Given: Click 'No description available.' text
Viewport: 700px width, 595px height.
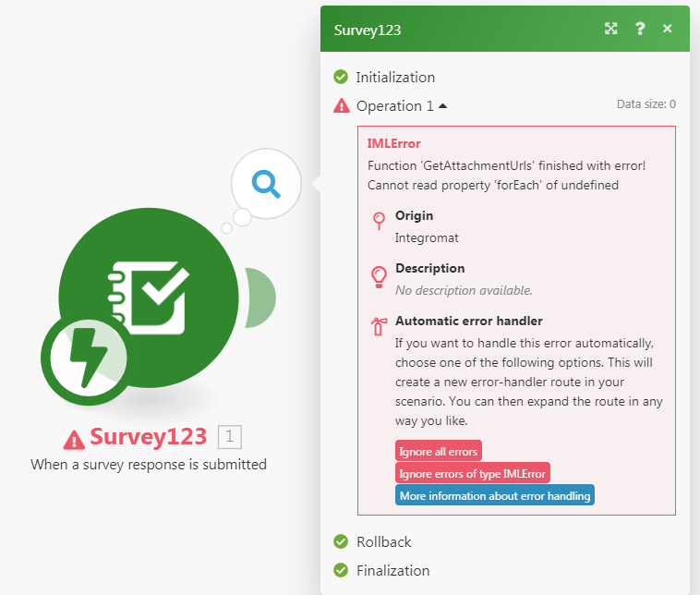Looking at the screenshot, I should [464, 290].
